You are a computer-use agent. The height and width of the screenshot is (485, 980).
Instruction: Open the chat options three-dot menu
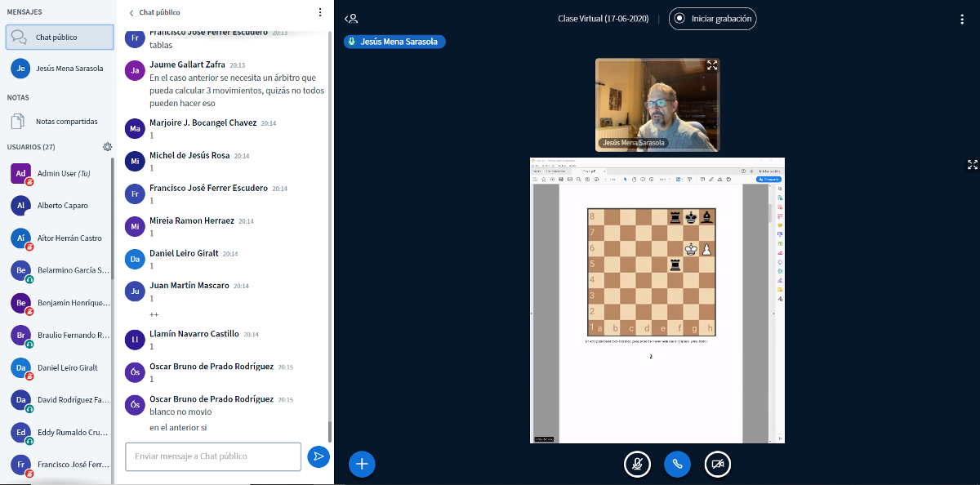[x=320, y=12]
